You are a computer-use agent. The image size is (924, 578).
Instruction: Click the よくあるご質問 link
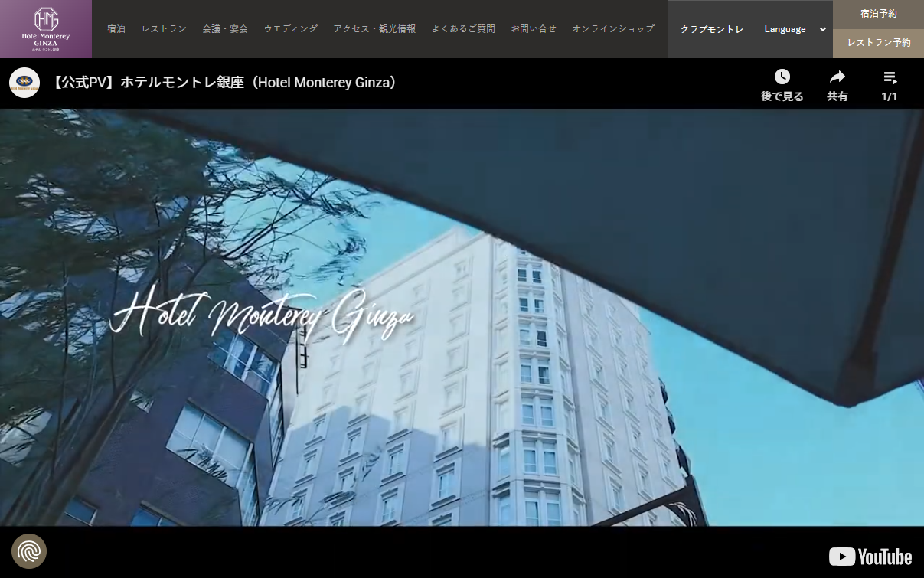463,29
